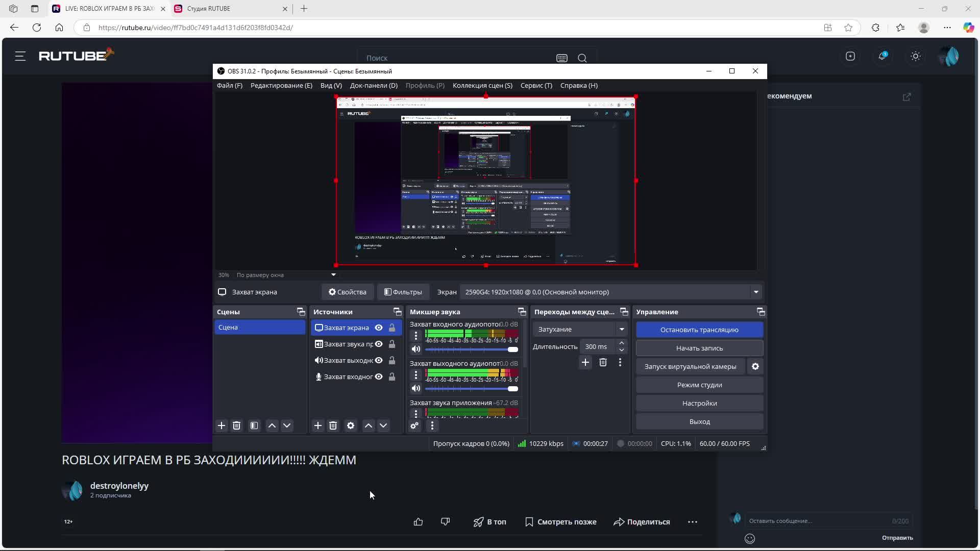Switch to the Студия RUTUBE browser tab
The width and height of the screenshot is (980, 551).
pyautogui.click(x=231, y=9)
